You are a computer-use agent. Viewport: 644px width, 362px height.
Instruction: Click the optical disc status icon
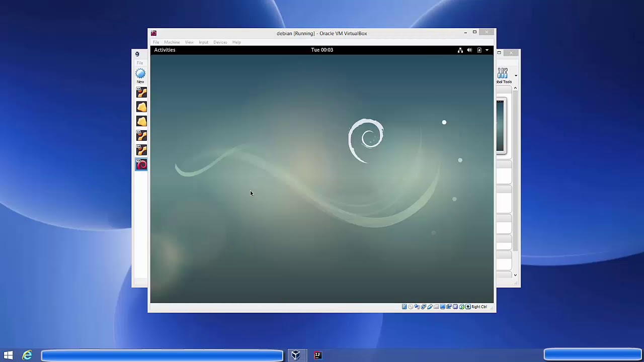[x=411, y=307]
